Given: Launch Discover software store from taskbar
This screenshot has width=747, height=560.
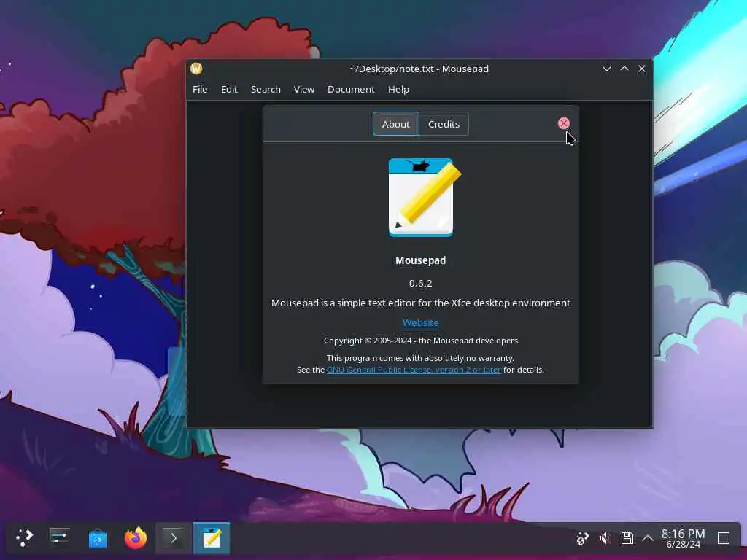Looking at the screenshot, I should tap(98, 539).
